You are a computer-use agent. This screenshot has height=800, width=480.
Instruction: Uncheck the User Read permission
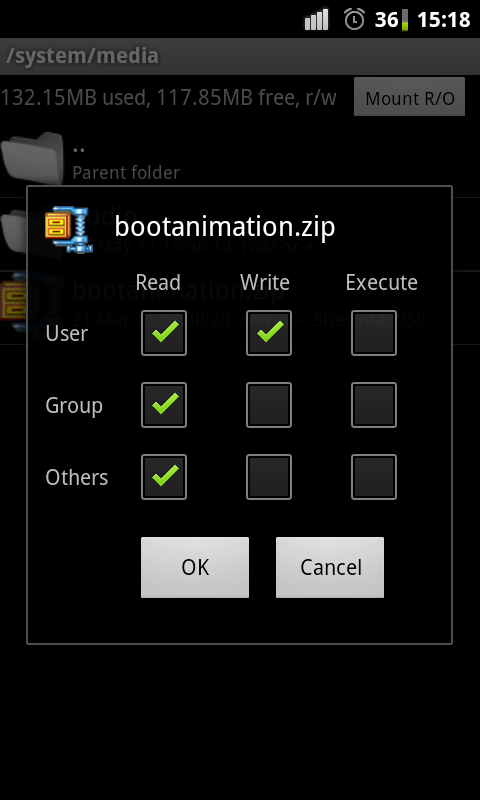pos(164,333)
